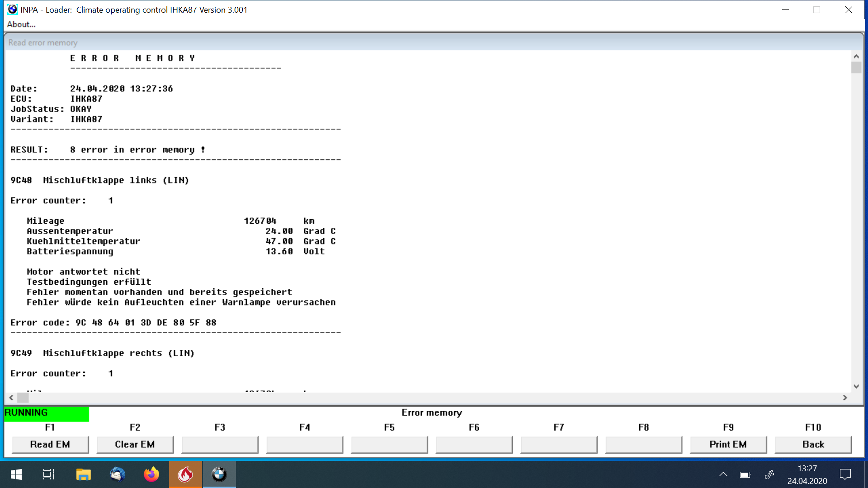
Task: Click the 'Read error memory' header text
Action: click(x=43, y=42)
